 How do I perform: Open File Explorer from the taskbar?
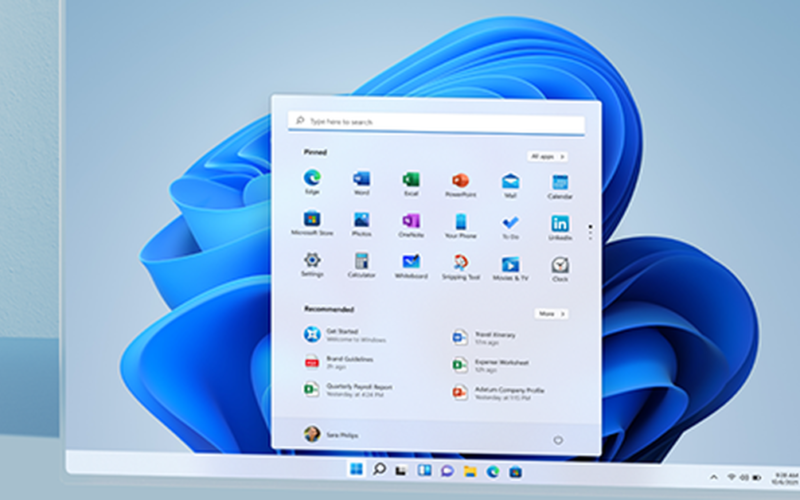coord(470,471)
